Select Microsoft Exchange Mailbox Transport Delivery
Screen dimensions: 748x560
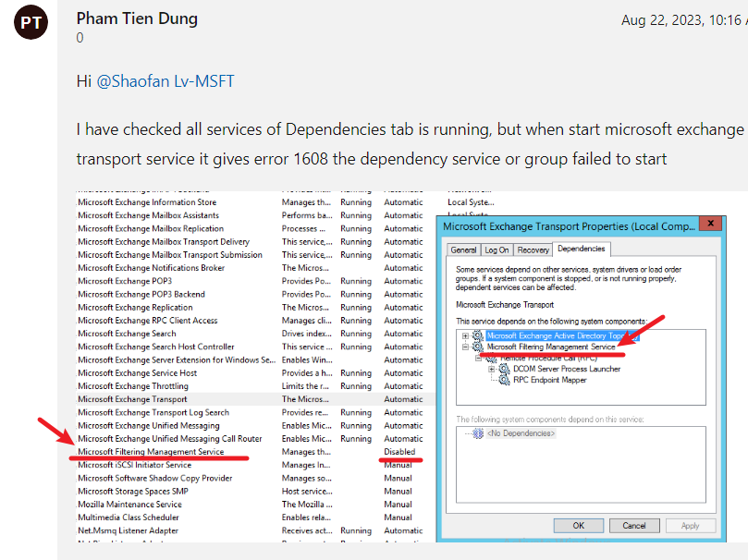[164, 241]
